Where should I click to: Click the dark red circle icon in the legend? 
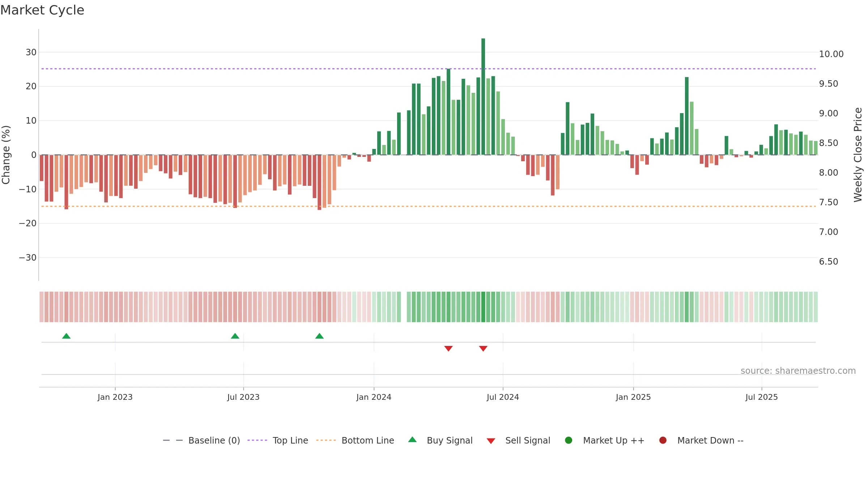point(663,440)
